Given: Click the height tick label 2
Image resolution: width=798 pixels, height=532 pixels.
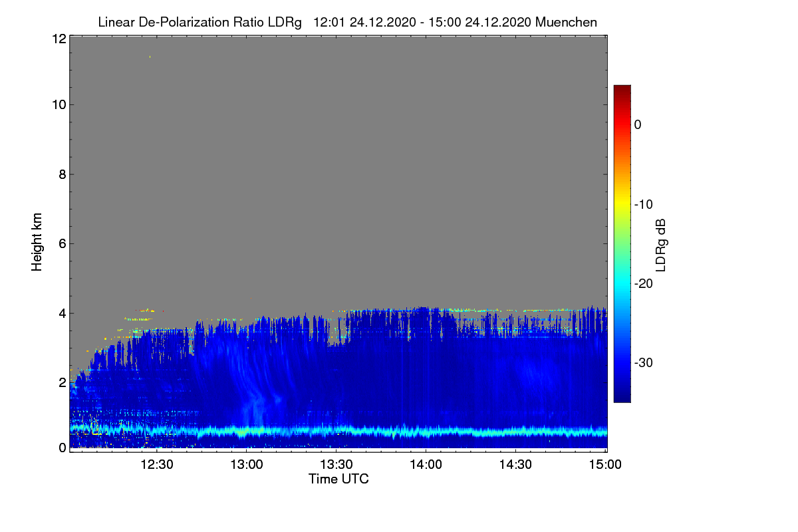Looking at the screenshot, I should 62,382.
